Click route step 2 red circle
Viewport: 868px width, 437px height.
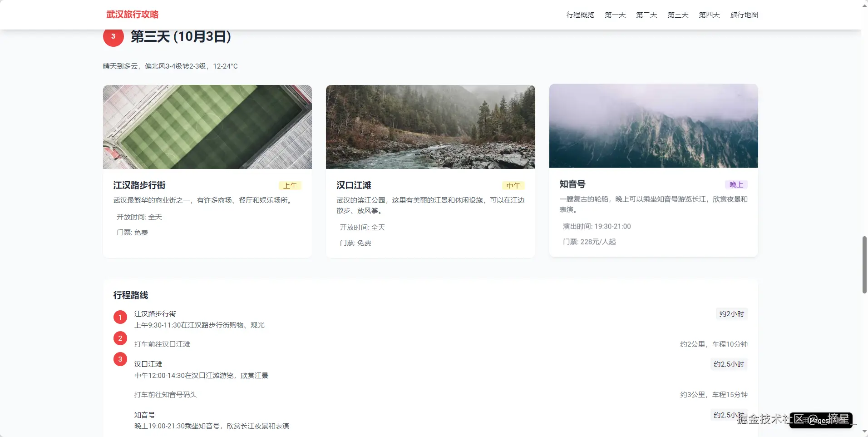(x=120, y=338)
